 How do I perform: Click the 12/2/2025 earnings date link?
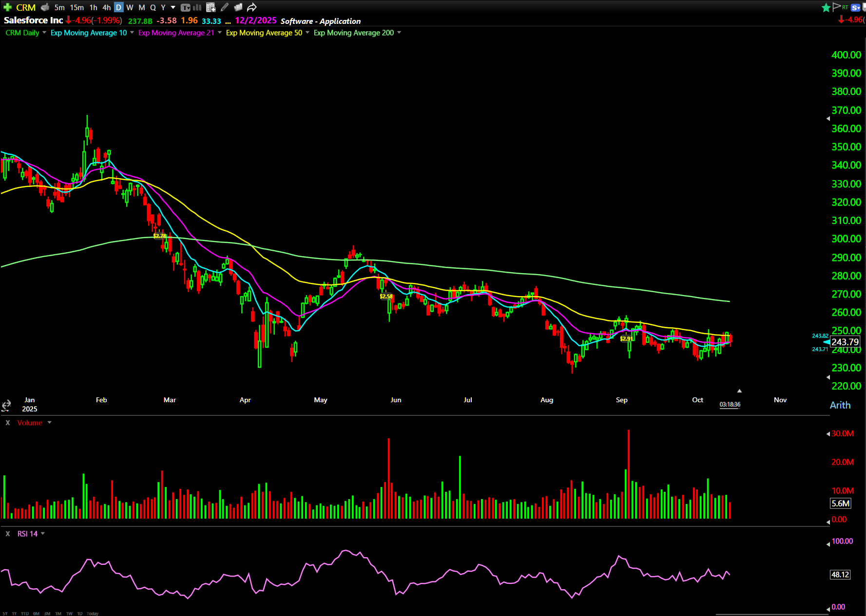(x=255, y=20)
